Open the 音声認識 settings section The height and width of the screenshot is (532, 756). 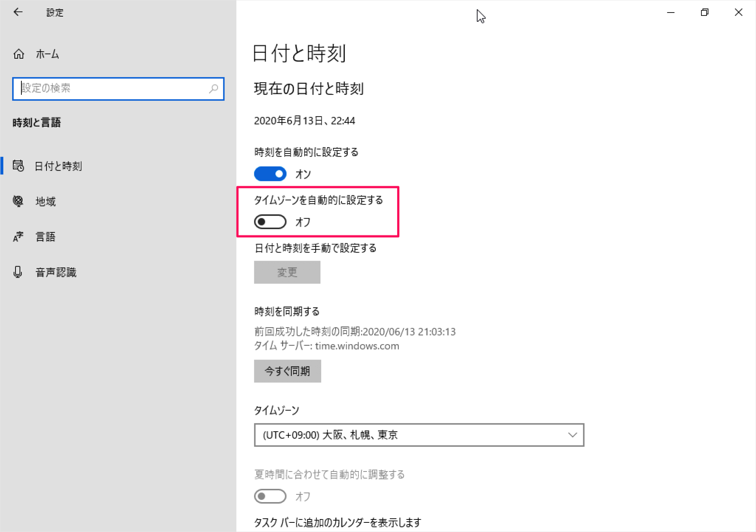click(x=56, y=272)
